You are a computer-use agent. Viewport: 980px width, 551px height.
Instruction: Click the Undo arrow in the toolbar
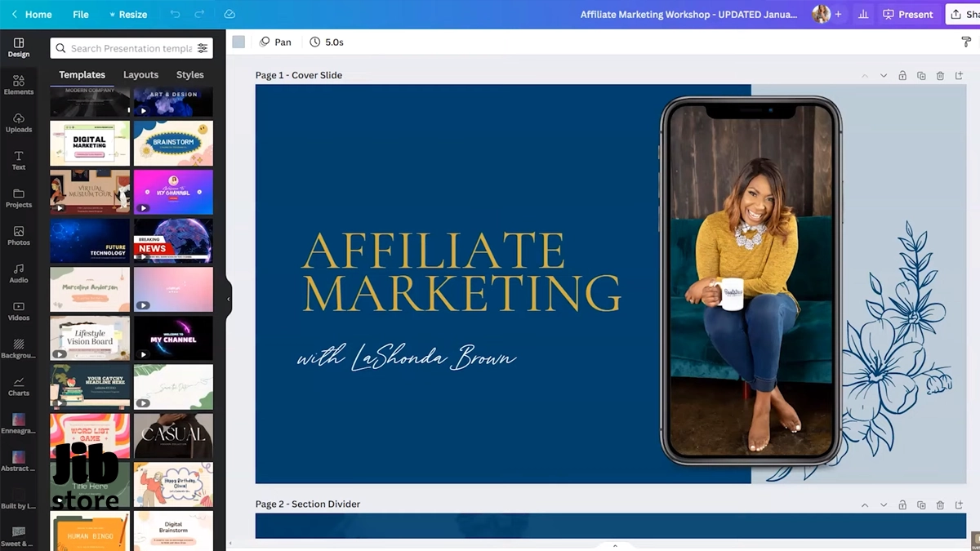point(174,14)
